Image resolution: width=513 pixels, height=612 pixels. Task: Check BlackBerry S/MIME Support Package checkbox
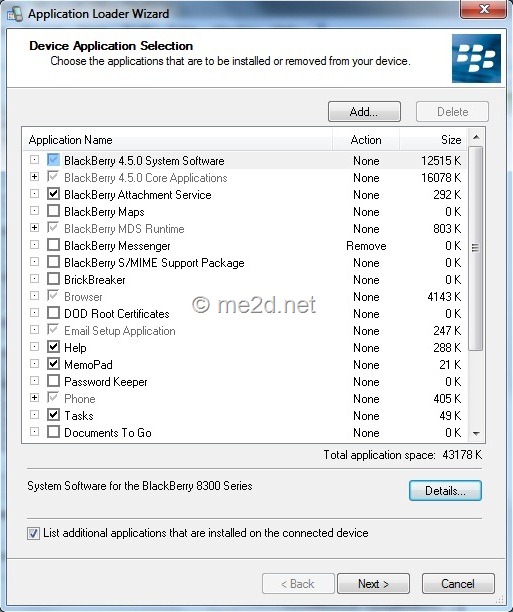pyautogui.click(x=53, y=262)
